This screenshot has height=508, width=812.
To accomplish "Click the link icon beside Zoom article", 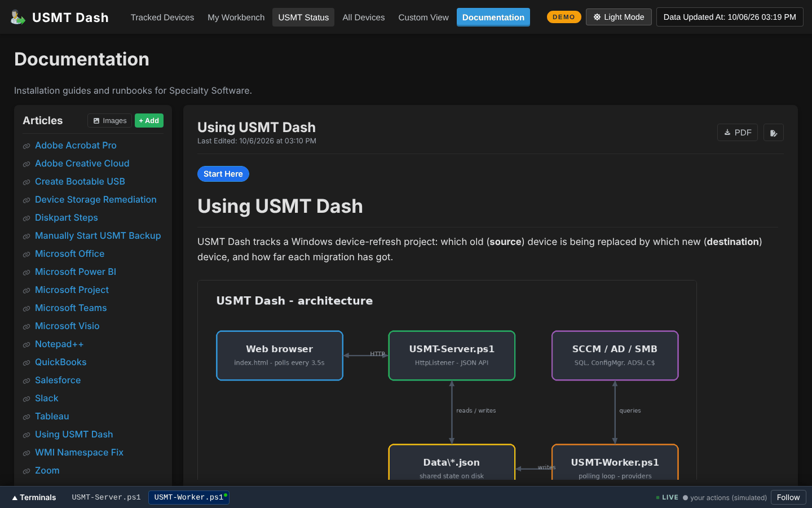I will [27, 471].
